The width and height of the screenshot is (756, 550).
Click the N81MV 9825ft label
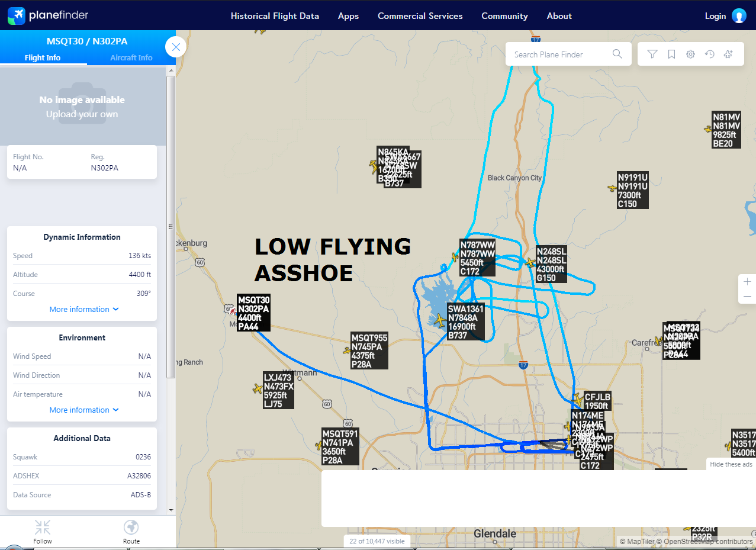[x=726, y=129]
